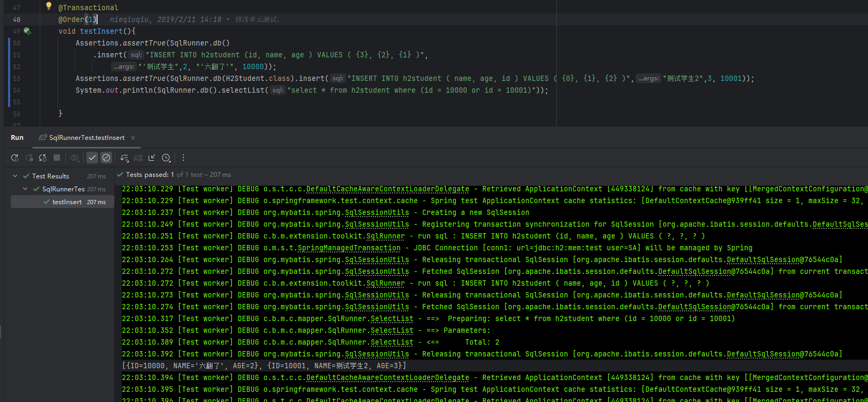The height and width of the screenshot is (402, 868).
Task: Toggle Show Ignored tests button
Action: 106,158
